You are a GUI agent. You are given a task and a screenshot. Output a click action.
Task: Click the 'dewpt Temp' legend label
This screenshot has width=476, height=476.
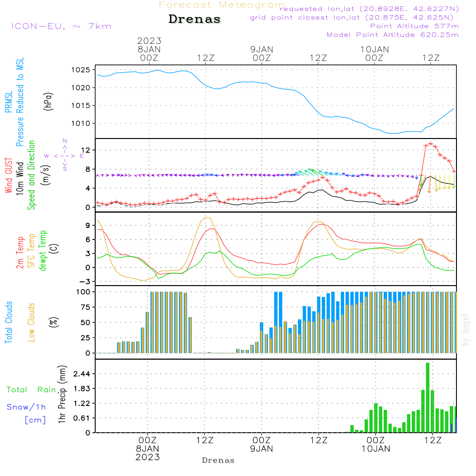click(43, 250)
